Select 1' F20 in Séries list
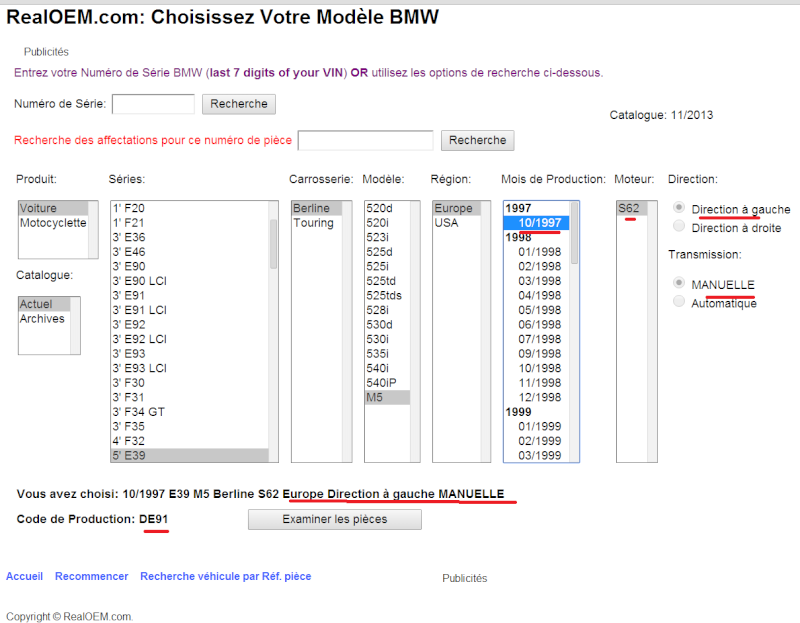This screenshot has height=623, width=800. click(x=190, y=208)
